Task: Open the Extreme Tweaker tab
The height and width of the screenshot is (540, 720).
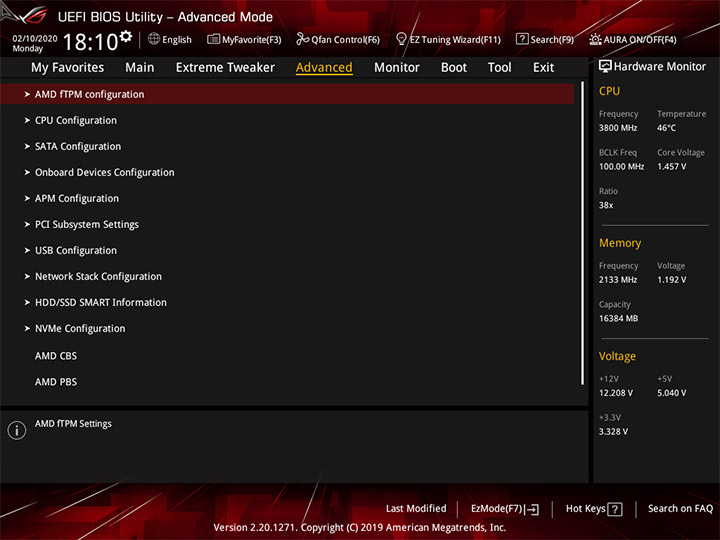Action: click(x=225, y=68)
